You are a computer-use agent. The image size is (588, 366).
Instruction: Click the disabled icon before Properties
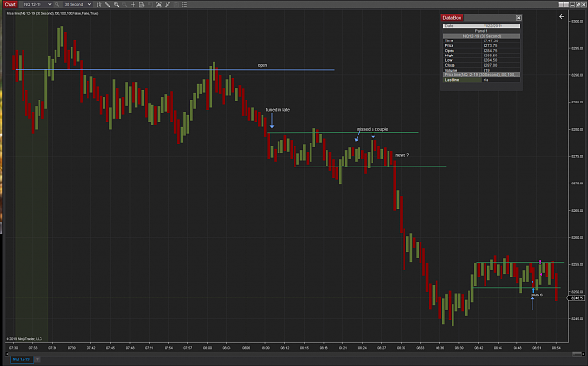pyautogui.click(x=176, y=4)
